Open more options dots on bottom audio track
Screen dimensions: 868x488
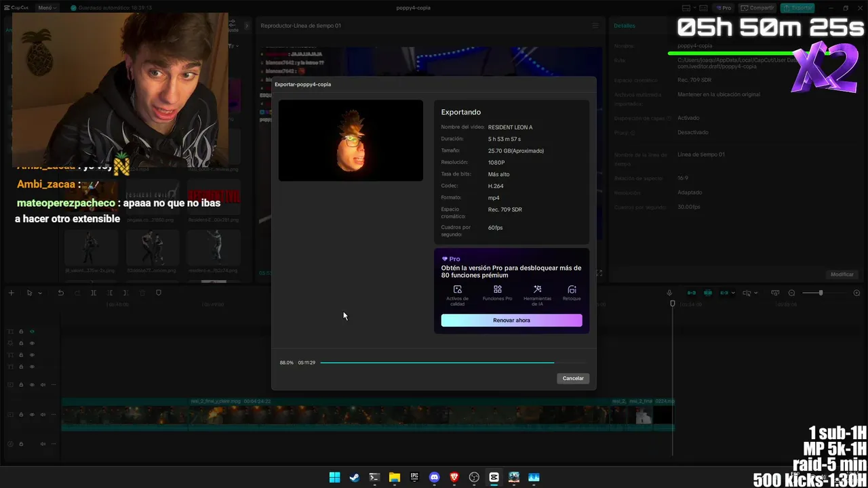(53, 444)
